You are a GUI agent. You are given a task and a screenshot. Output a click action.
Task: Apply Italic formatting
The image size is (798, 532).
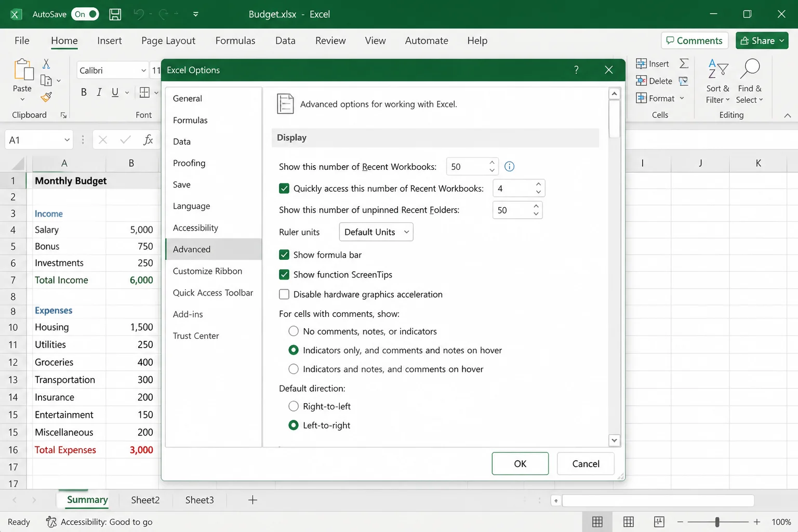pyautogui.click(x=99, y=92)
